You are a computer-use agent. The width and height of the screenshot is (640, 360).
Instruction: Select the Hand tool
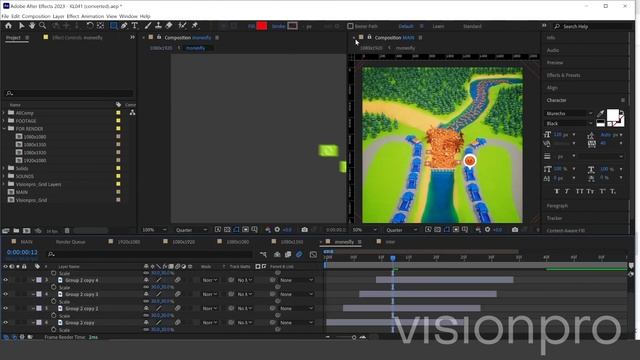pyautogui.click(x=32, y=26)
